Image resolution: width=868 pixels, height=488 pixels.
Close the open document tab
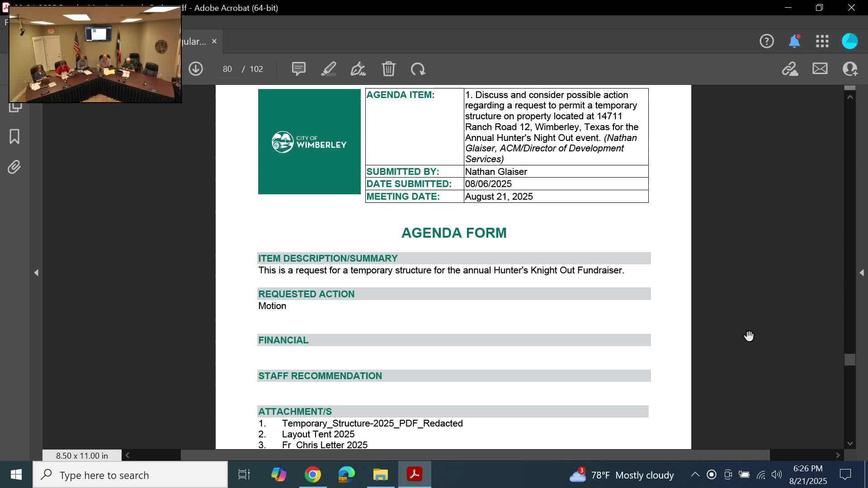click(214, 41)
